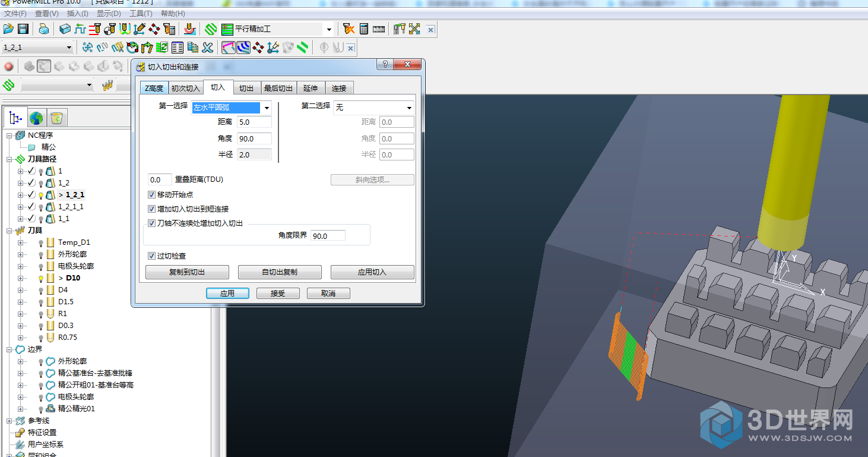Screen dimensions: 868x457
Task: Expand the 参考线 tree node
Action: tap(9, 421)
